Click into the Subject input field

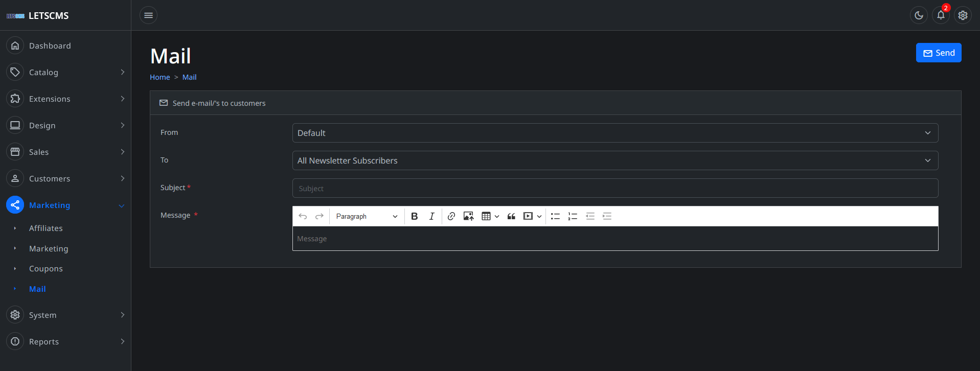(x=615, y=188)
